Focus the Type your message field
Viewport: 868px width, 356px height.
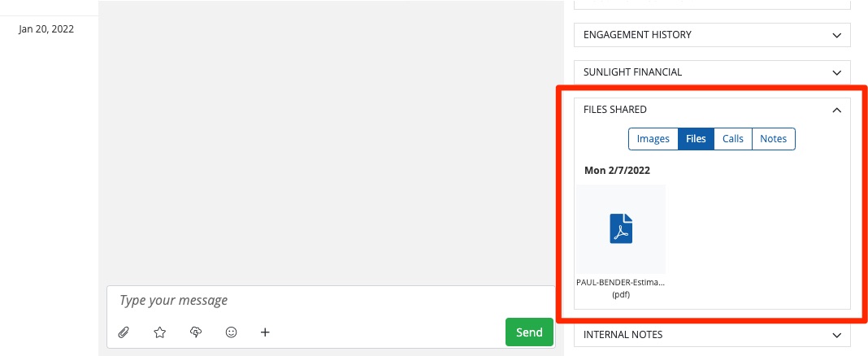click(x=325, y=301)
